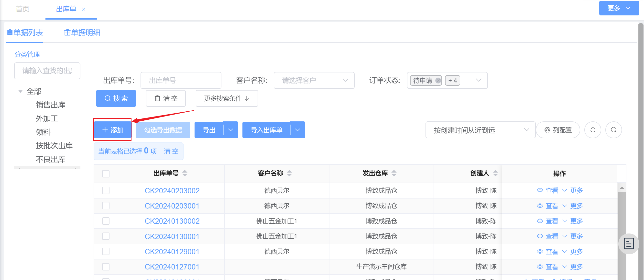
Task: Click the 清空 trash button in filters
Action: (166, 98)
